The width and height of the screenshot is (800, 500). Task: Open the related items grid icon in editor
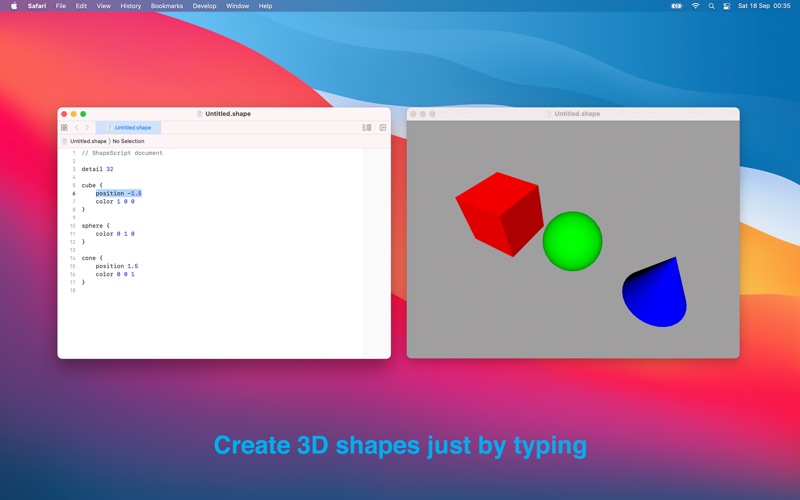coord(64,128)
